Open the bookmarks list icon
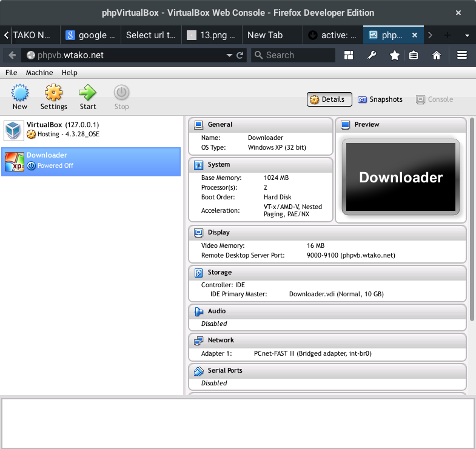Screen dimensions: 476x449 pyautogui.click(x=414, y=55)
